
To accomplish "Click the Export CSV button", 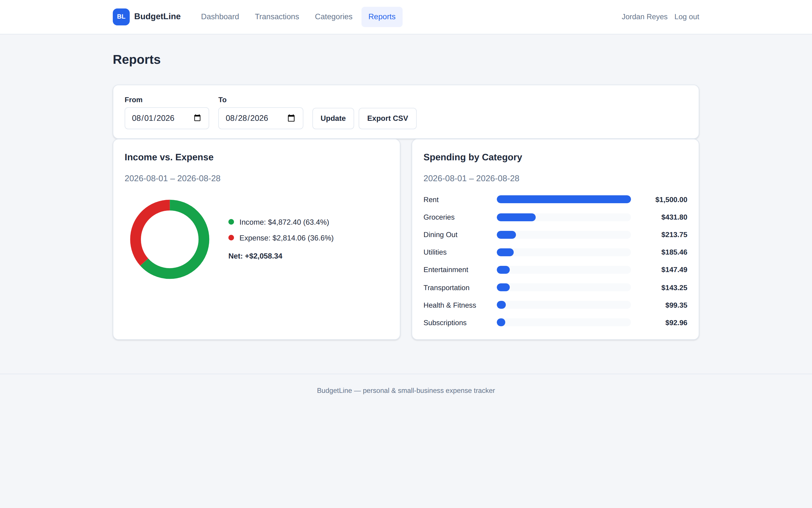I will tap(388, 118).
